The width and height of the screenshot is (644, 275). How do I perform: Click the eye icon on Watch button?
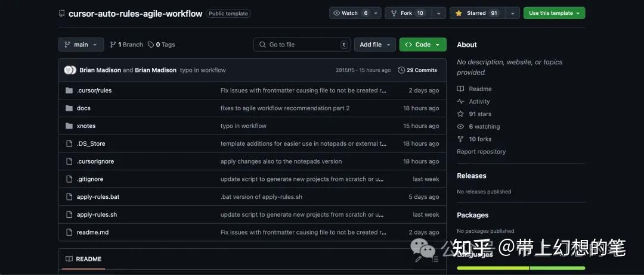pos(337,13)
